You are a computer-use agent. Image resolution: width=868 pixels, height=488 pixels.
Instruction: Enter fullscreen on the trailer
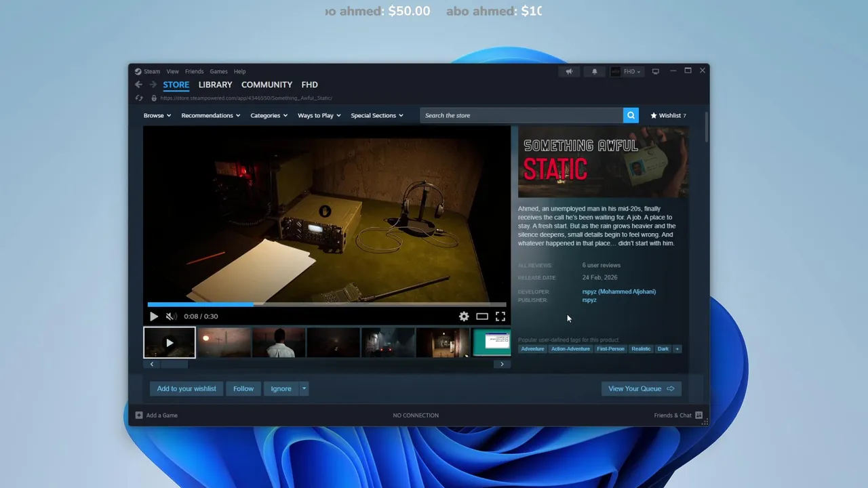click(x=500, y=317)
